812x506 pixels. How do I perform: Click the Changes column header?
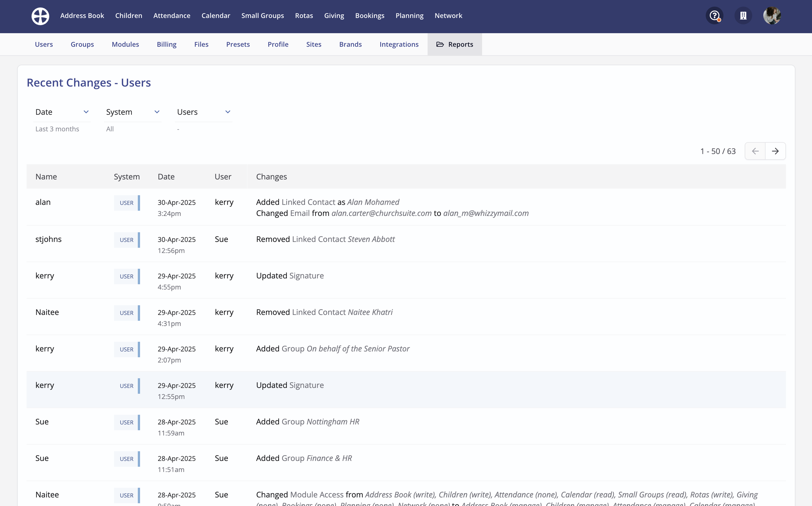tap(271, 177)
